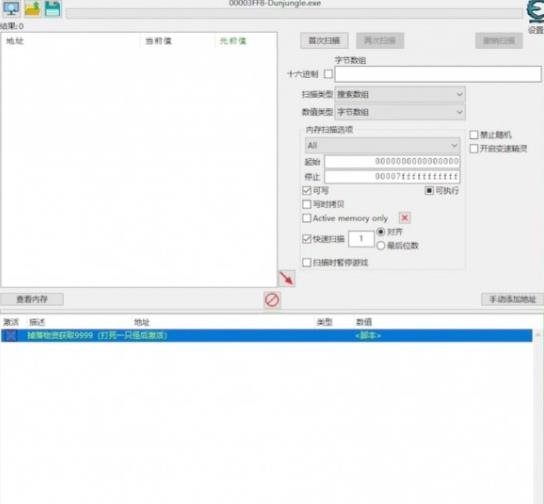Click the stop address field
Viewport: 544px width, 504px height.
coord(392,177)
